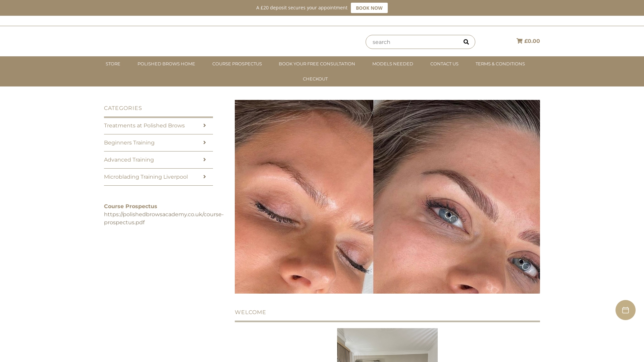The height and width of the screenshot is (362, 644).
Task: Open the course-prospectus.pdf link
Action: [164, 218]
